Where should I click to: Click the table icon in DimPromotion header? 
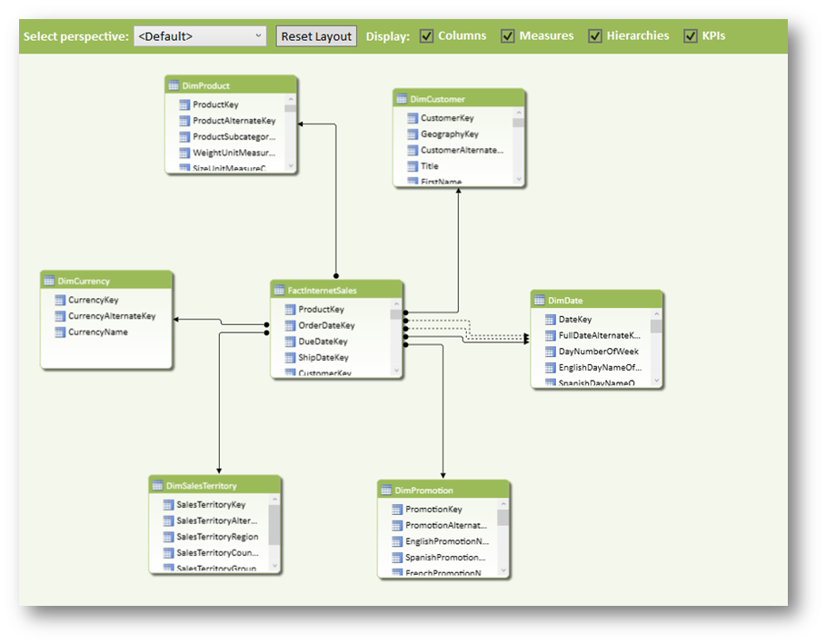[x=385, y=490]
